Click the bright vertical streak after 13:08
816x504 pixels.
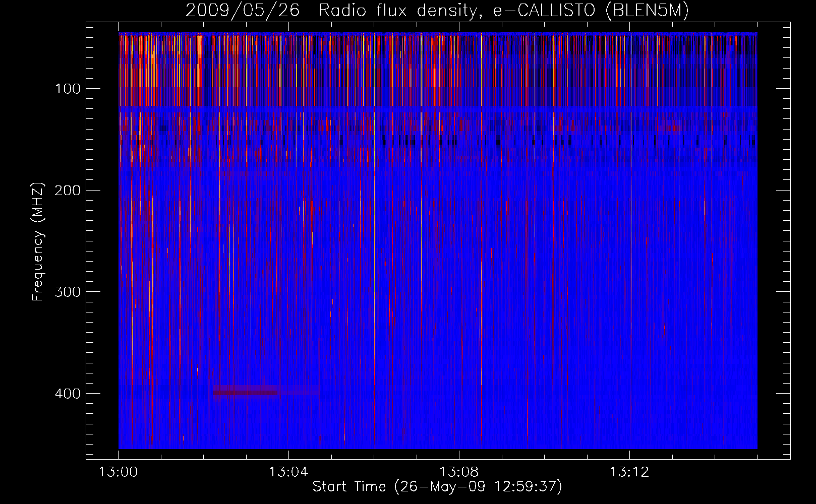coord(481,241)
